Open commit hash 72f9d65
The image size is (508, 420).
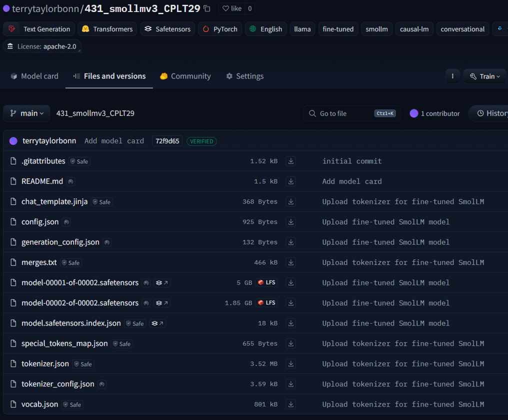coord(167,141)
